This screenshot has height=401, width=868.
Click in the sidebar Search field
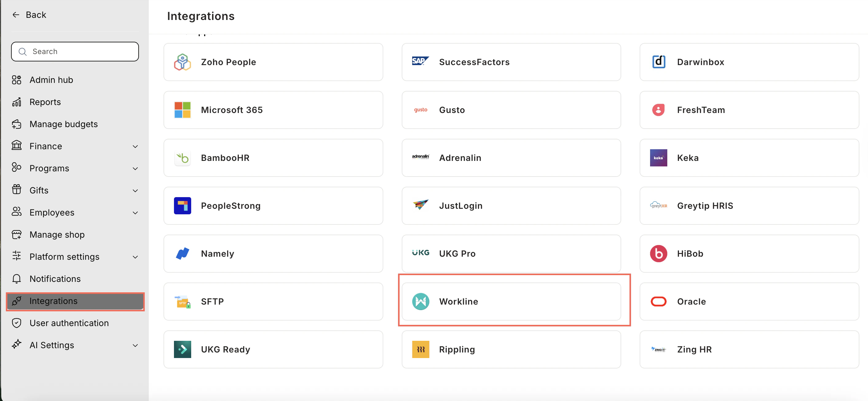point(75,52)
